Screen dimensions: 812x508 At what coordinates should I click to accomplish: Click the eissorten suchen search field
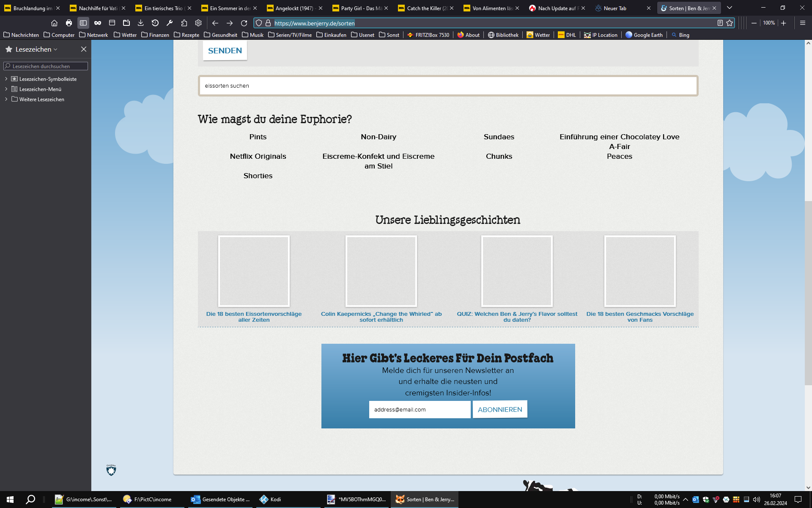448,86
